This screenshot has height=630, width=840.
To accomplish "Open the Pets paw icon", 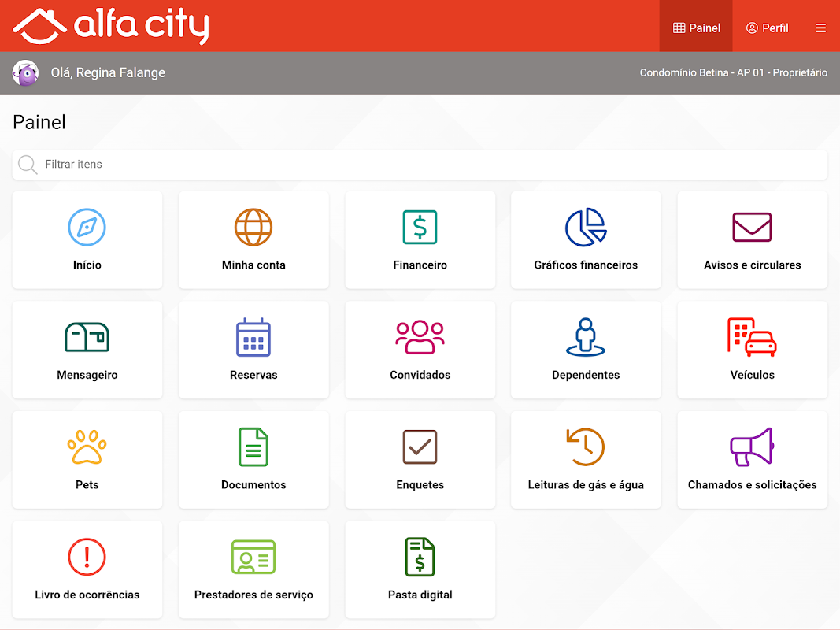I will click(87, 447).
